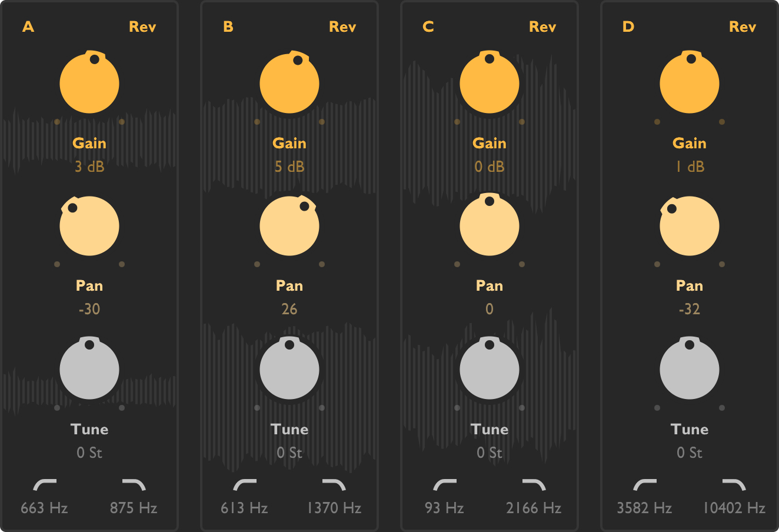Click the Pan knob of channel B
The width and height of the screenshot is (779, 532).
click(289, 225)
